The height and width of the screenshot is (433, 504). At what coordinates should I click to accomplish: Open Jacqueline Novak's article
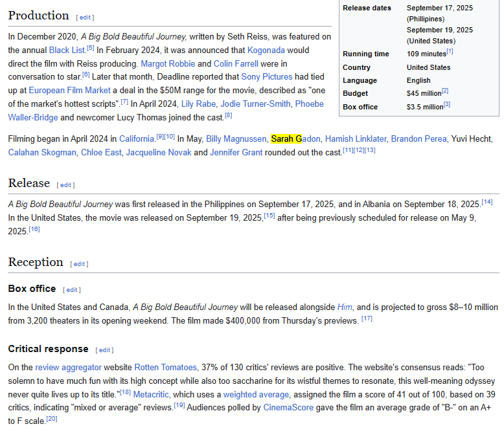tap(159, 152)
